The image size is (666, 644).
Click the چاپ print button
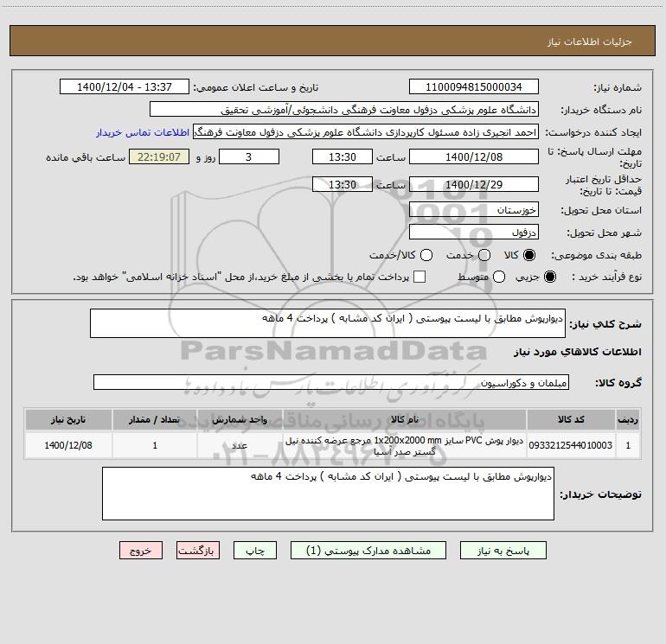click(x=255, y=551)
